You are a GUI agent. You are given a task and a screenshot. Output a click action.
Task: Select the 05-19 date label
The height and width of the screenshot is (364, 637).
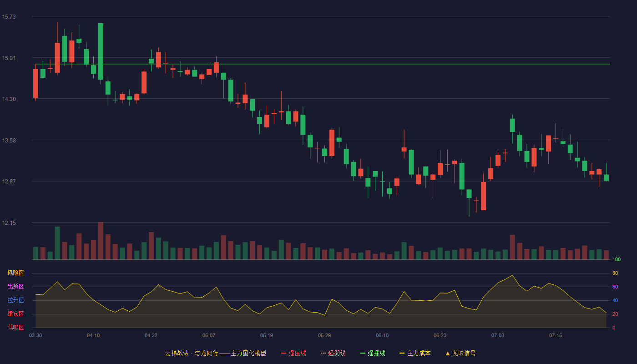click(267, 335)
